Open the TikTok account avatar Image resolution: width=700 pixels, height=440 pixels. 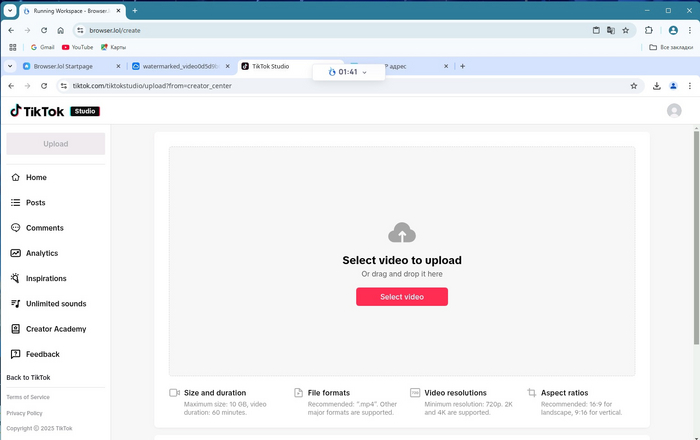[674, 111]
